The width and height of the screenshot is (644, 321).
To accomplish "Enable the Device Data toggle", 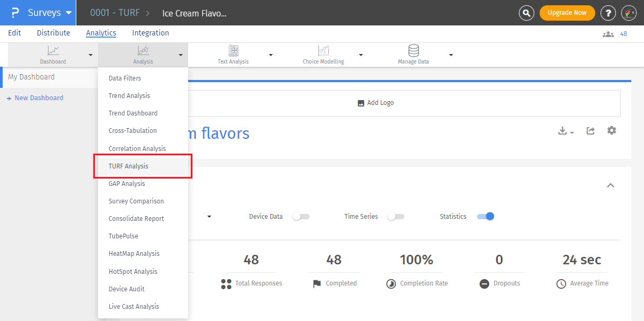I will click(301, 217).
